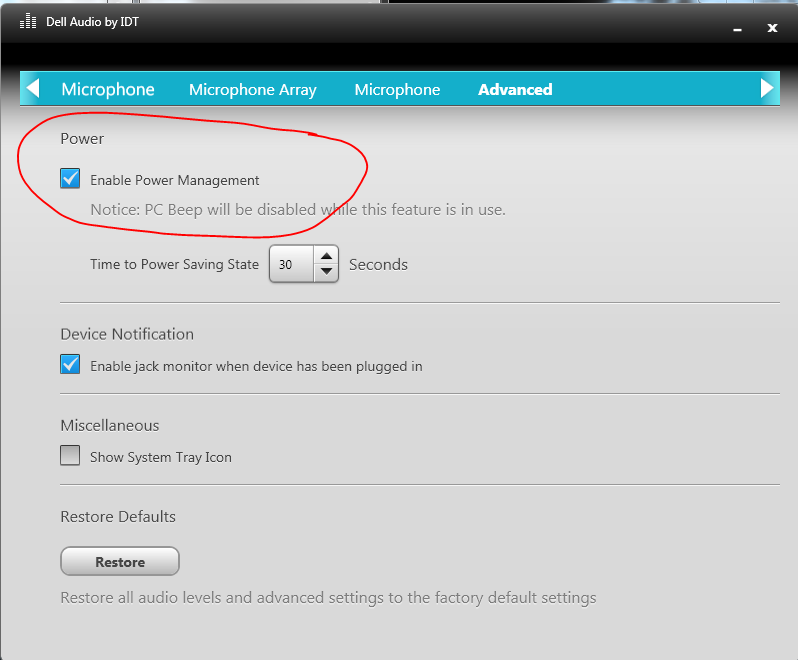This screenshot has width=798, height=660.
Task: Close the Dell Audio window
Action: (772, 28)
